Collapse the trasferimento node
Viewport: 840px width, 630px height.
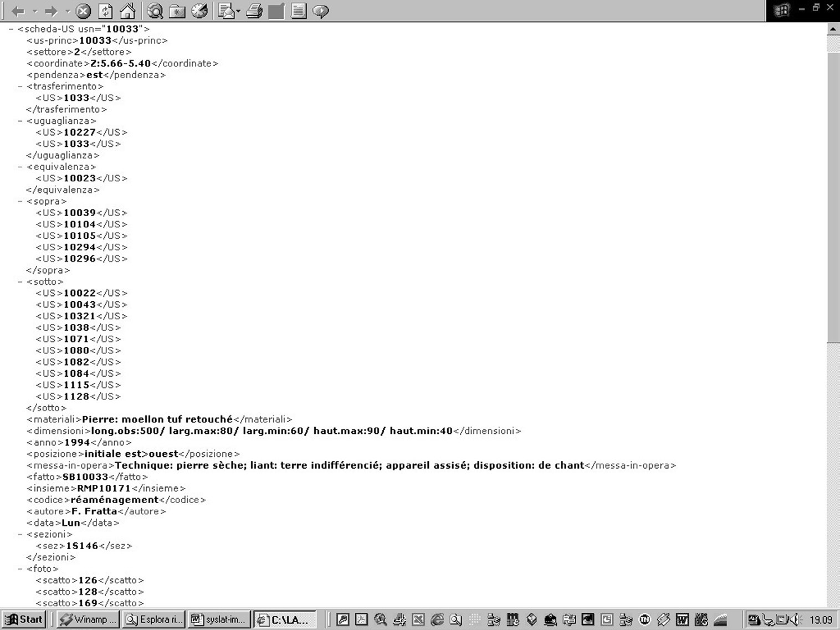click(20, 86)
